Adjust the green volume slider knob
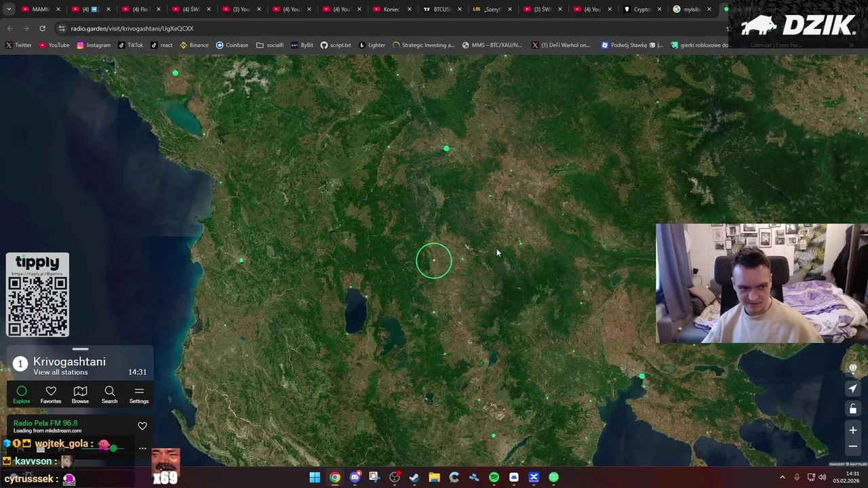The height and width of the screenshot is (488, 868). 113,448
